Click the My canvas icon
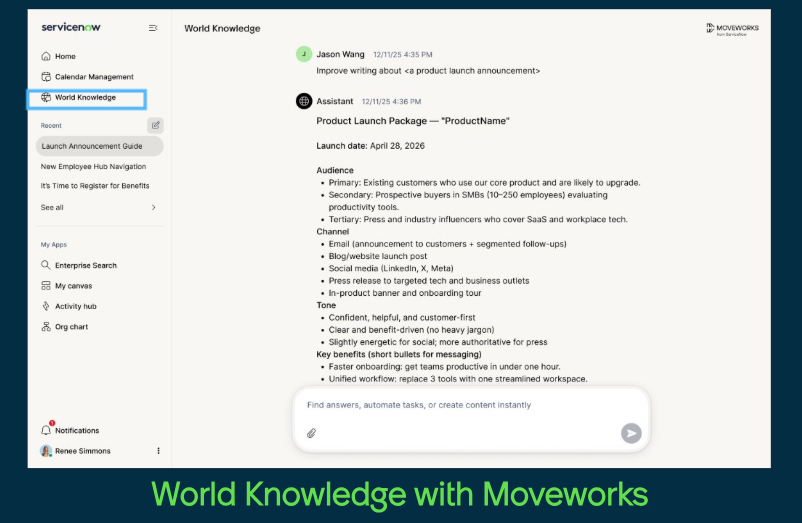 [x=46, y=286]
